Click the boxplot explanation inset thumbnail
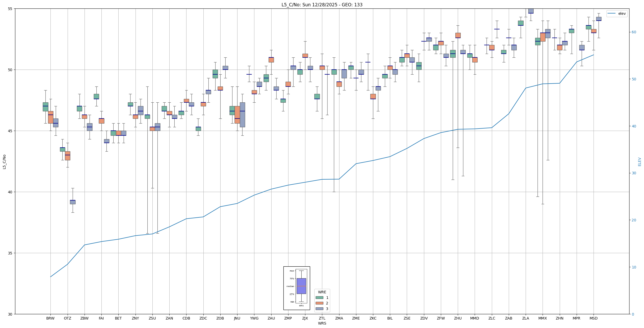644x328 pixels. tap(297, 288)
